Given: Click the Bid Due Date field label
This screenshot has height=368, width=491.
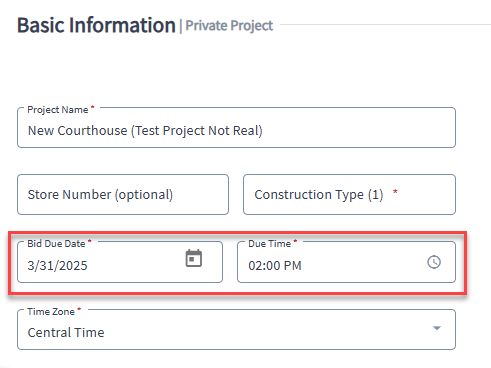Looking at the screenshot, I should pos(56,244).
